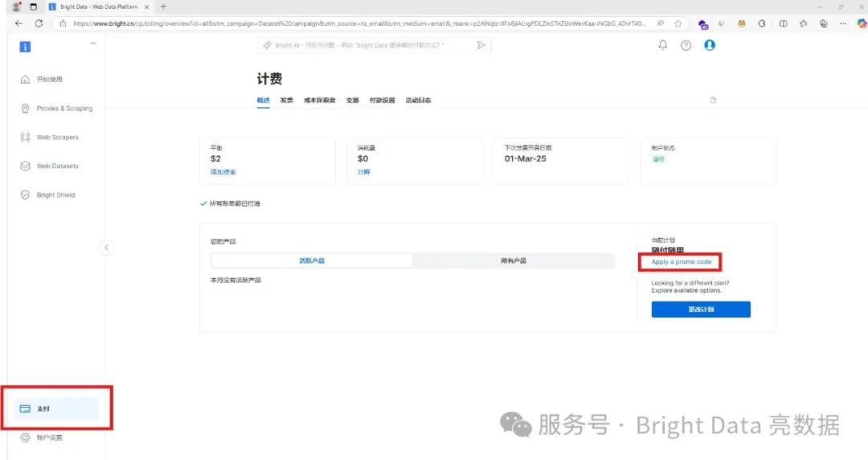Click the 运行 account status badge
This screenshot has width=868, height=460.
(658, 159)
